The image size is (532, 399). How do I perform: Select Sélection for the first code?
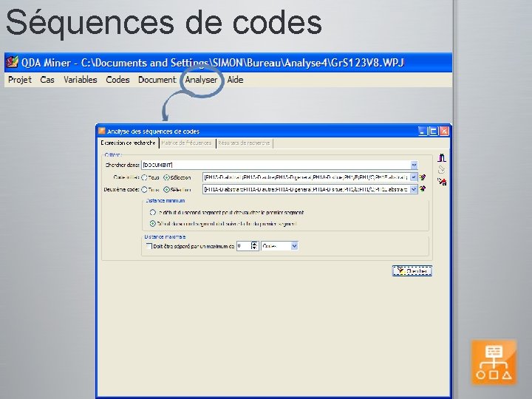click(x=177, y=177)
